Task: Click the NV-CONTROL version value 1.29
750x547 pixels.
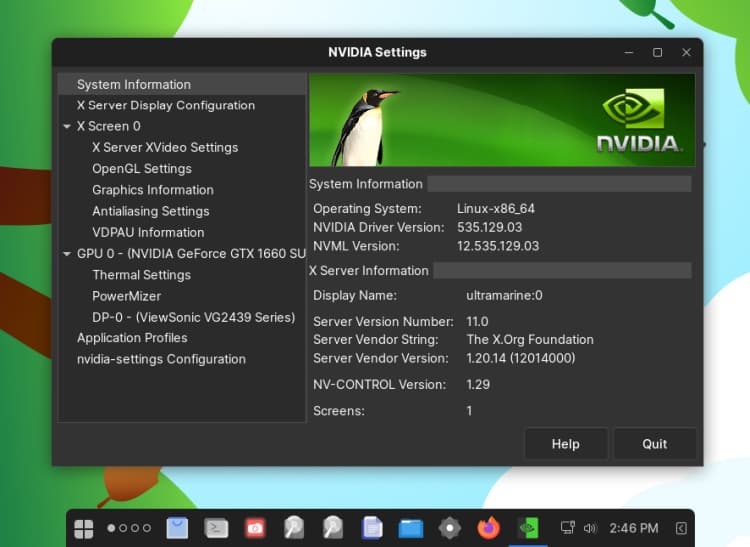Action: click(x=478, y=384)
